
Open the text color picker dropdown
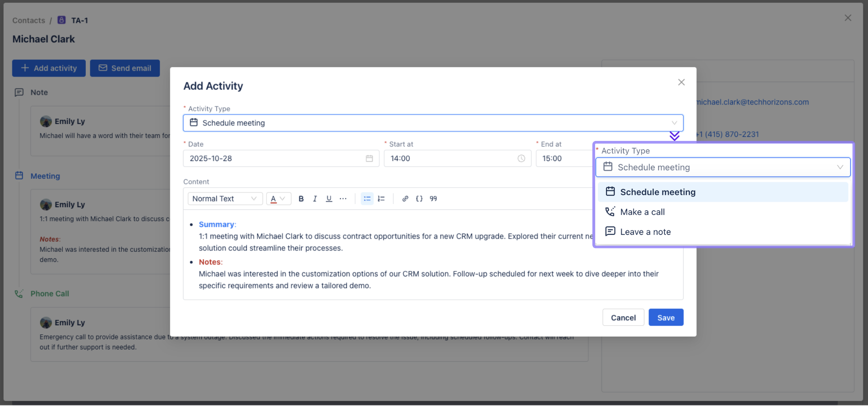pyautogui.click(x=278, y=199)
